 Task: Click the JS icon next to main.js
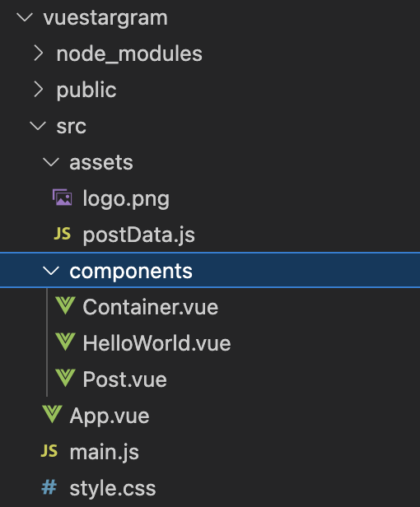(x=49, y=451)
